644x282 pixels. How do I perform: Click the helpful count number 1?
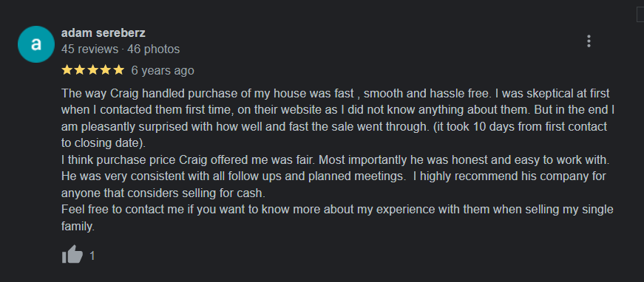point(92,256)
